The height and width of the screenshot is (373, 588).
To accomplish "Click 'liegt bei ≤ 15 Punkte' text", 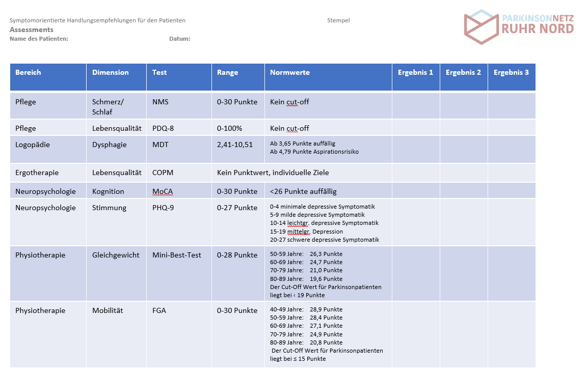I will pyautogui.click(x=298, y=359).
